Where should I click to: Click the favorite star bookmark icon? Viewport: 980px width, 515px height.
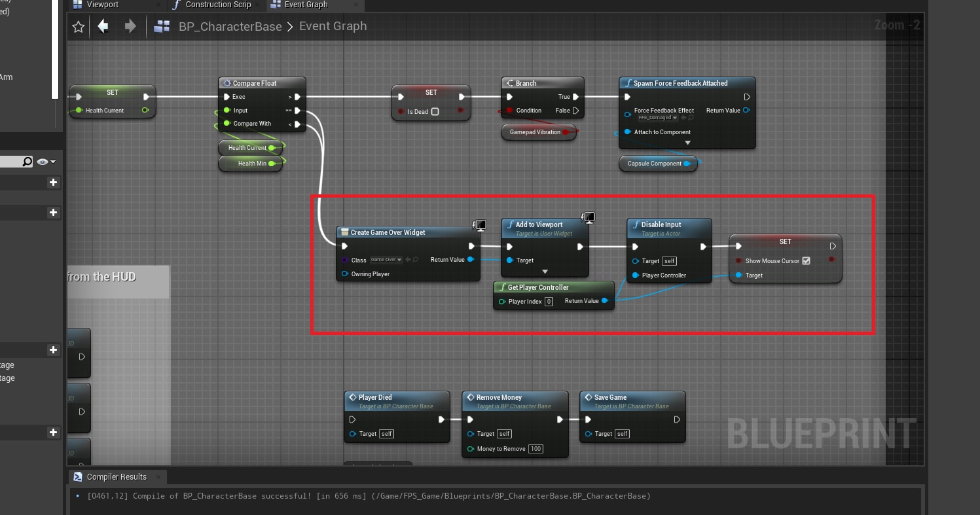pos(79,27)
